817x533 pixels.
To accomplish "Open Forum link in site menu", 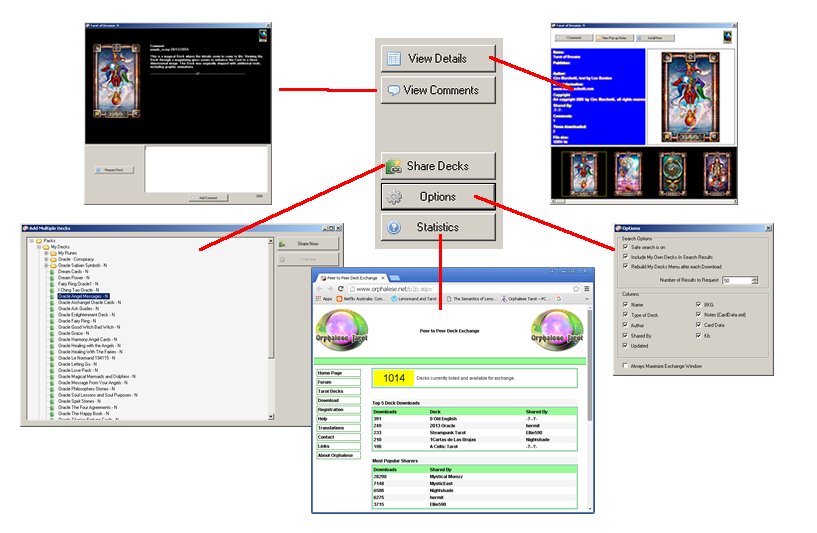I will coord(339,382).
